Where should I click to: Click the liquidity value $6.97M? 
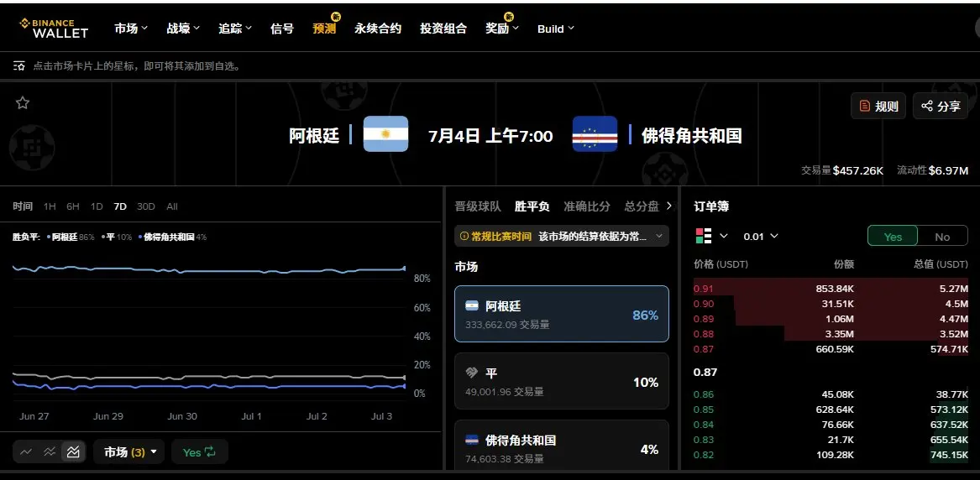(x=948, y=170)
